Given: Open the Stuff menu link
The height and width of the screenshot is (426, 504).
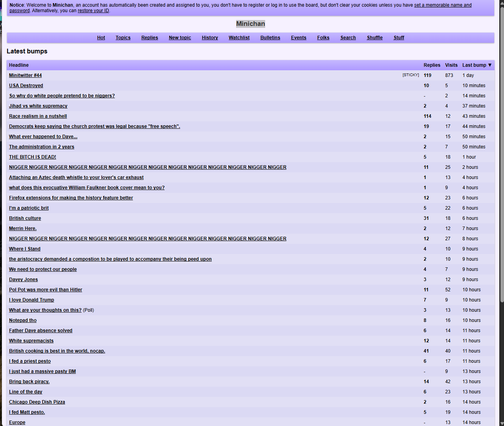Looking at the screenshot, I should 399,38.
